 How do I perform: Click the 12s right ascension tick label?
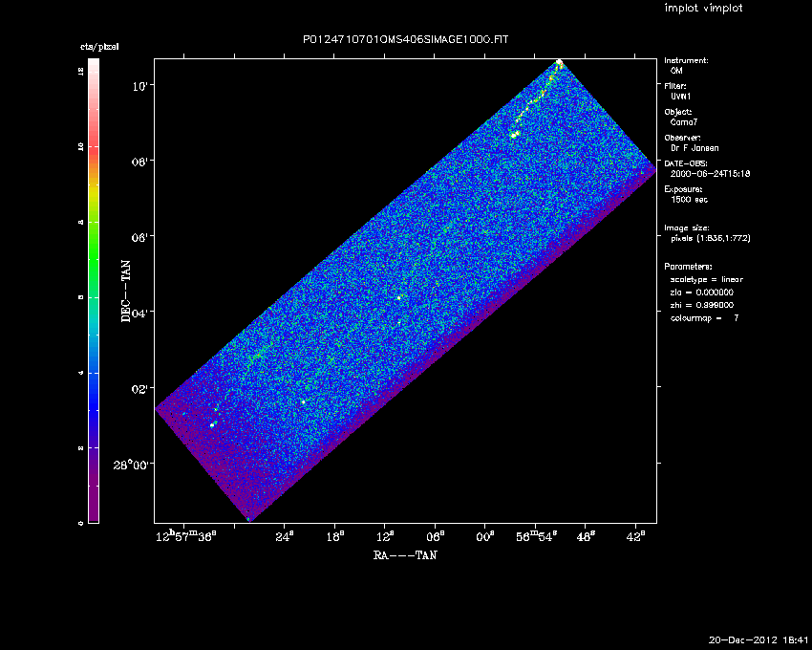(385, 536)
